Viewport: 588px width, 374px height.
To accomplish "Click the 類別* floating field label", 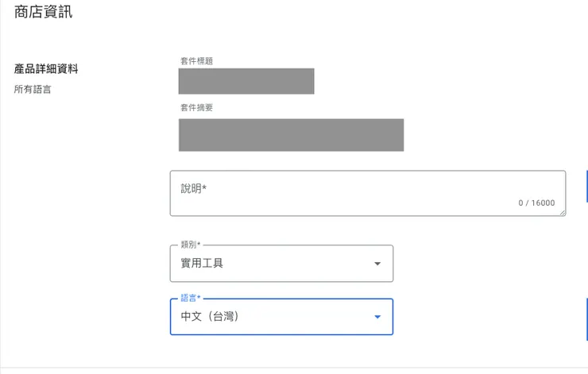I will pos(190,245).
